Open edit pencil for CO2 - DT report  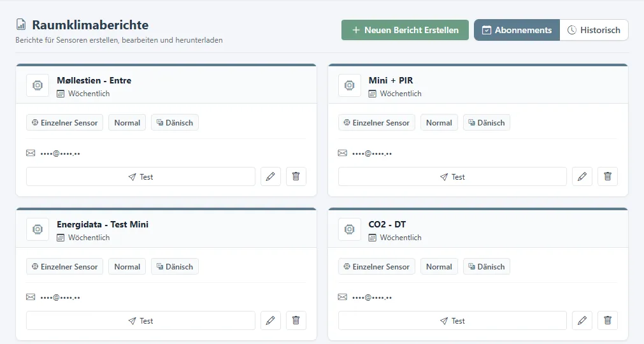(x=582, y=320)
